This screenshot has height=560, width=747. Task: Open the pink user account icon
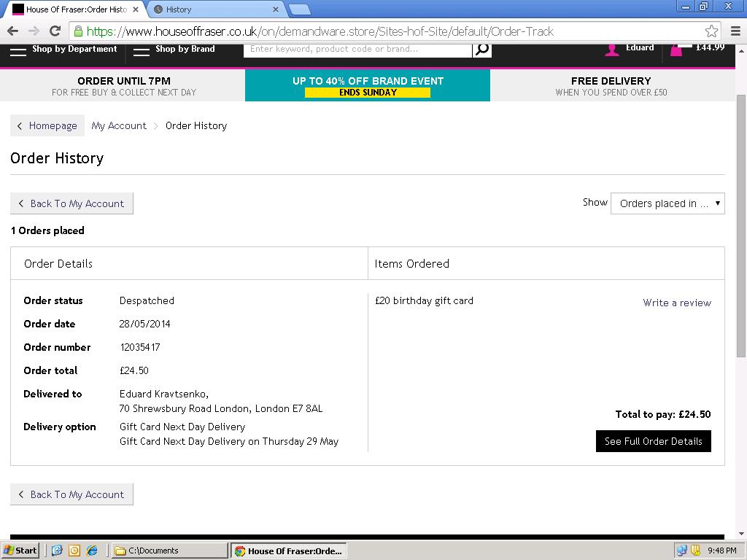(x=612, y=50)
